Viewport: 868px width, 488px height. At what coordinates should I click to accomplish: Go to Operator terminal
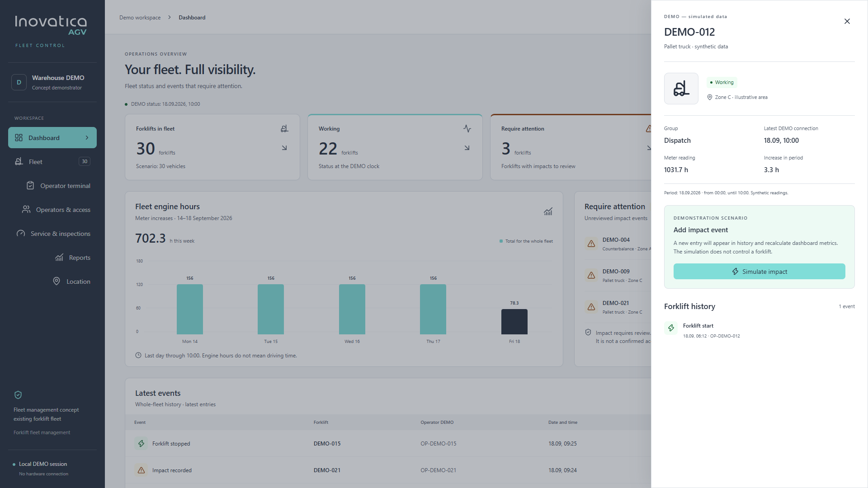52,186
